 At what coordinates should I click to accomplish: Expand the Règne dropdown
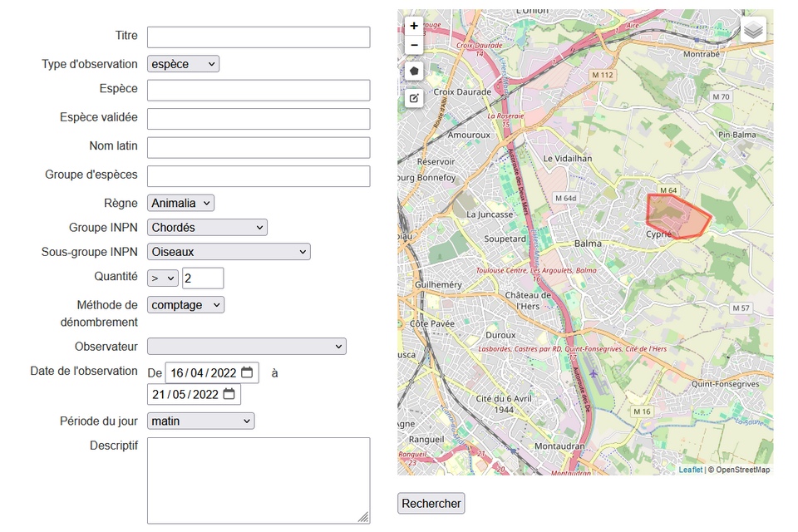click(180, 203)
